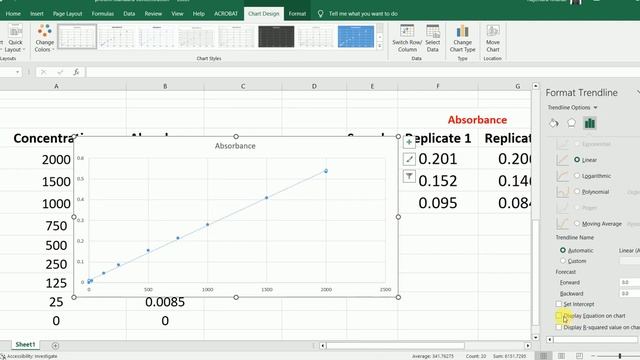Viewport: 640px width, 360px height.
Task: Click the Moving Average trendline icon
Action: (x=562, y=224)
